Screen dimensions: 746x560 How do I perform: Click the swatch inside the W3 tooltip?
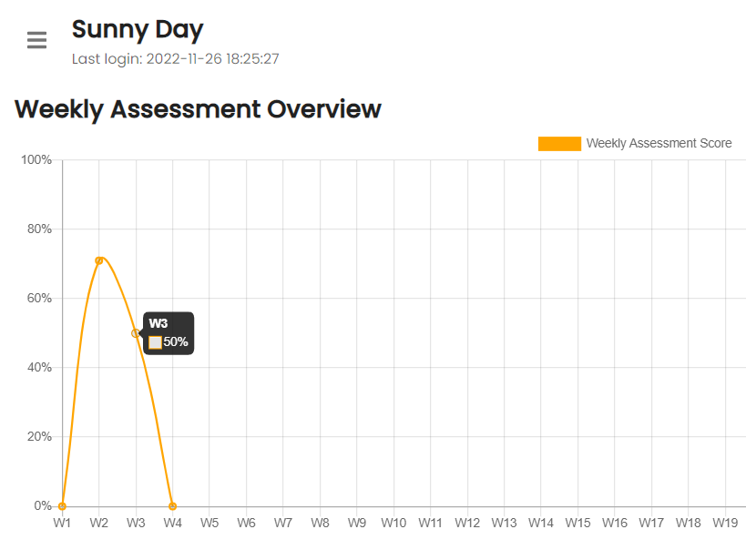[153, 342]
